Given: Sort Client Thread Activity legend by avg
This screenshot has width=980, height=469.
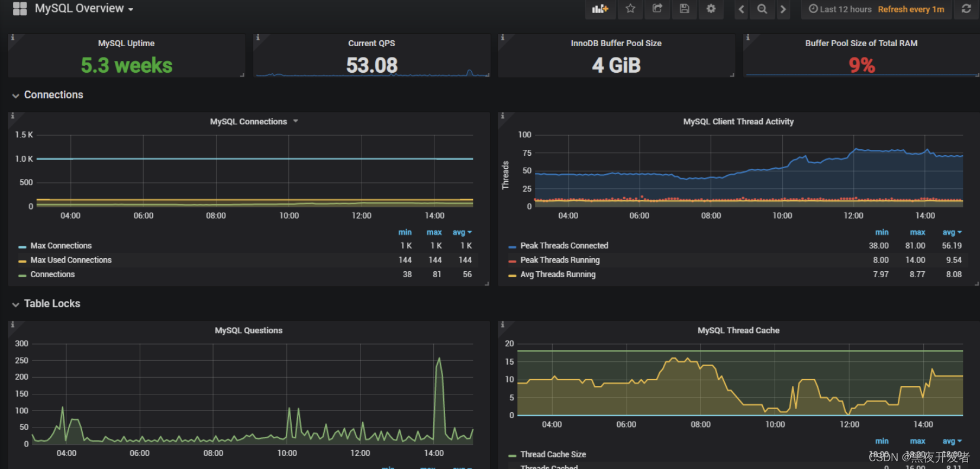Looking at the screenshot, I should [952, 232].
